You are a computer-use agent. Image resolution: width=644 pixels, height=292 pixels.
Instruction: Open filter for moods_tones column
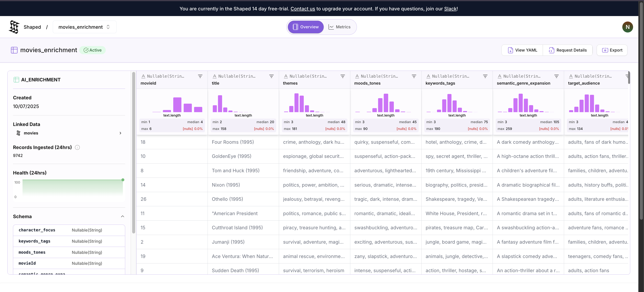[x=414, y=76]
